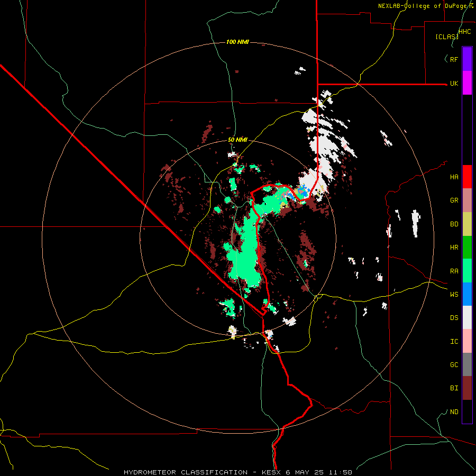Image resolution: width=476 pixels, height=476 pixels.
Task: Click the HHC product code text
Action: [x=465, y=32]
